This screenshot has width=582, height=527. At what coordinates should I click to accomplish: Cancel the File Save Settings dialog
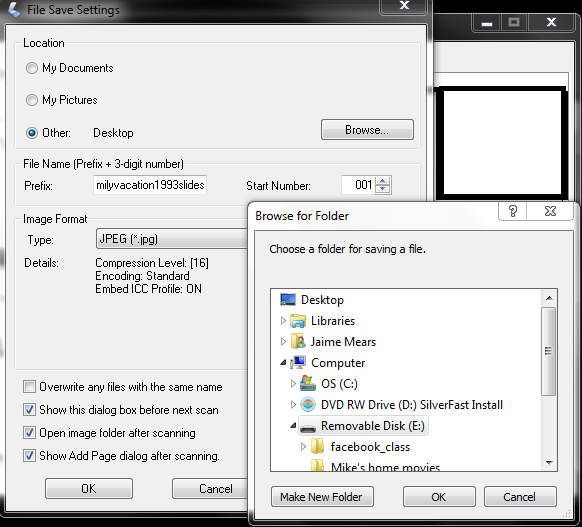point(210,488)
